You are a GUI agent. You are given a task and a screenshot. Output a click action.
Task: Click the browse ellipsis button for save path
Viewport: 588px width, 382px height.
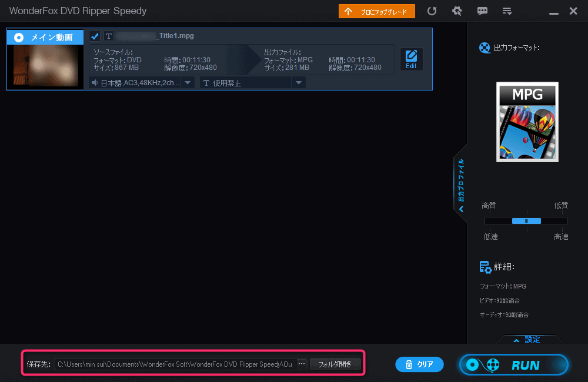tap(302, 364)
